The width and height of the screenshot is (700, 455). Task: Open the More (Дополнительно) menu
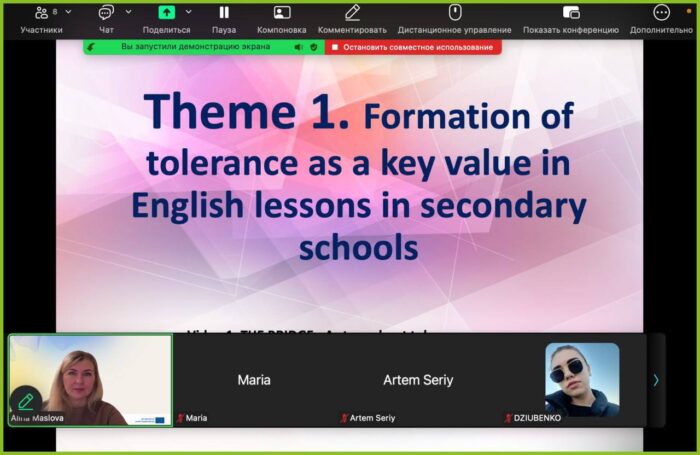click(661, 13)
